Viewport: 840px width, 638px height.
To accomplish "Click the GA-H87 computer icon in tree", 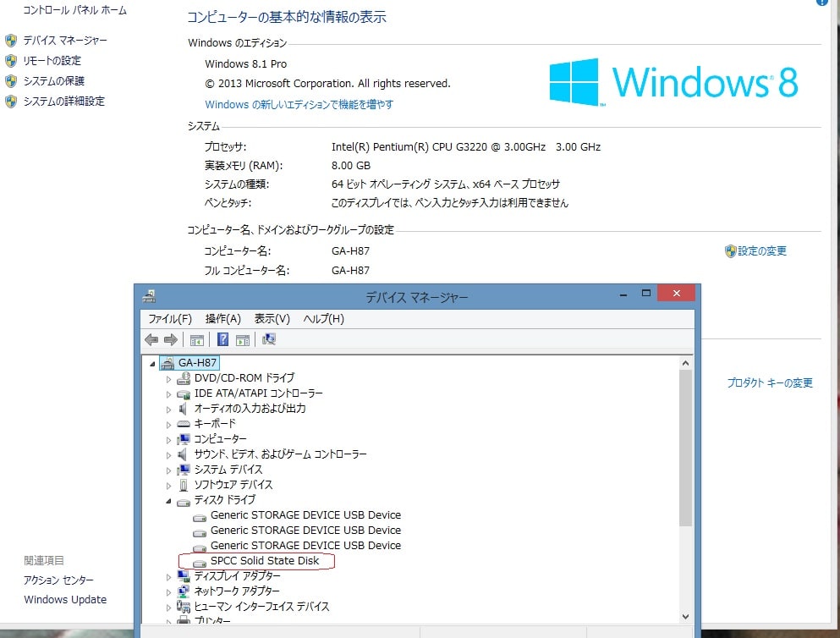I will pos(167,363).
